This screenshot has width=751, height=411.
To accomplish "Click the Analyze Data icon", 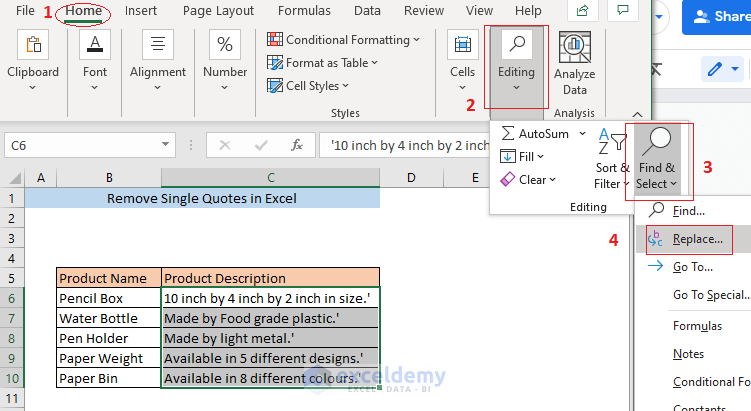I will [x=574, y=47].
